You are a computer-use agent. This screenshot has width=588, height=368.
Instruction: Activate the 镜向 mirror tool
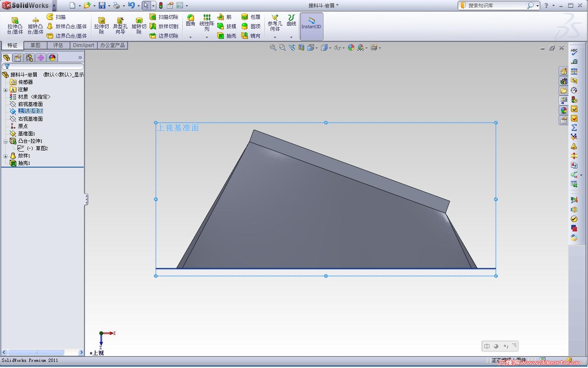click(x=251, y=36)
